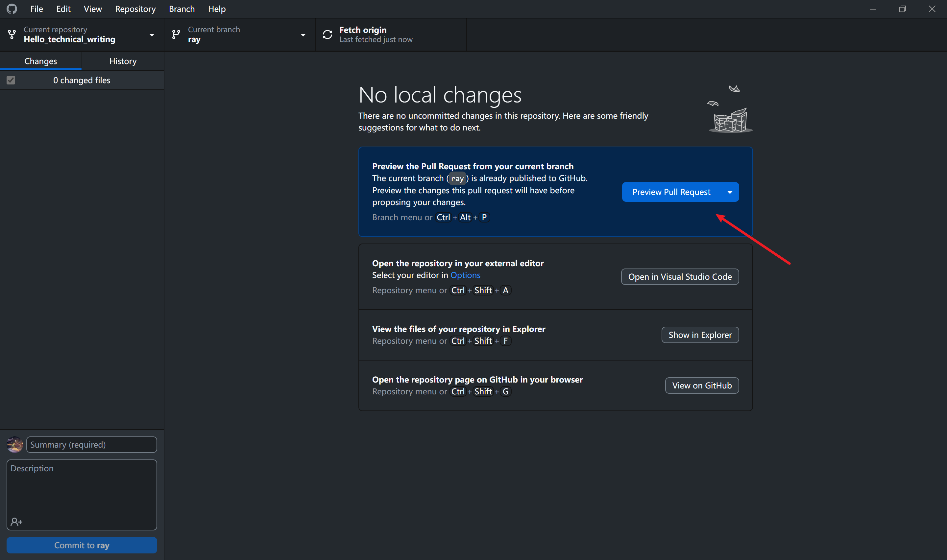Click the repository fork icon beside Hello_technical_writing
This screenshot has width=947, height=560.
click(12, 34)
